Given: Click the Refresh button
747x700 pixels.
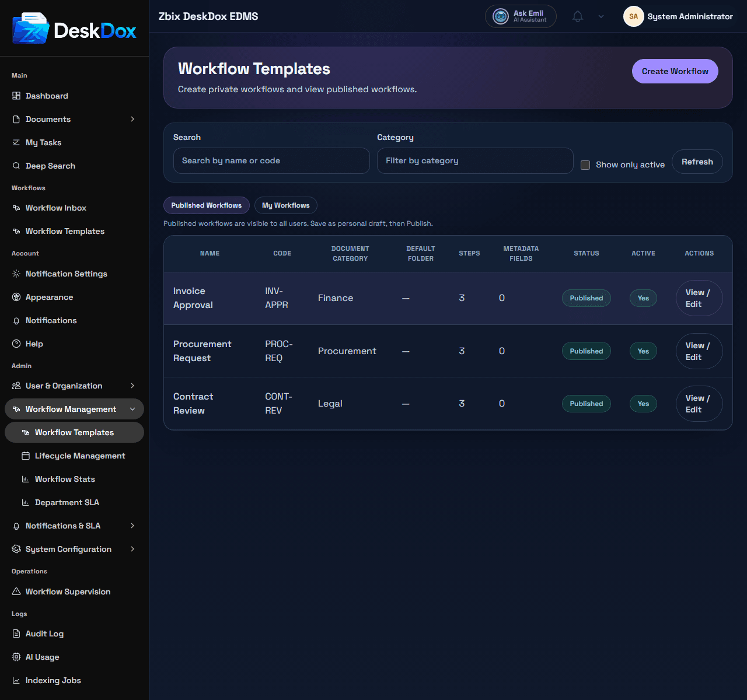Looking at the screenshot, I should tap(697, 162).
